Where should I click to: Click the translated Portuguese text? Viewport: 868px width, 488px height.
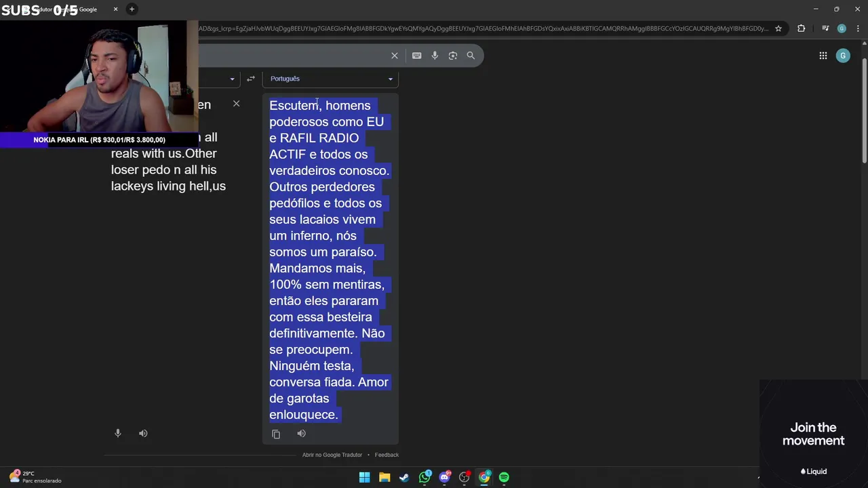click(330, 260)
